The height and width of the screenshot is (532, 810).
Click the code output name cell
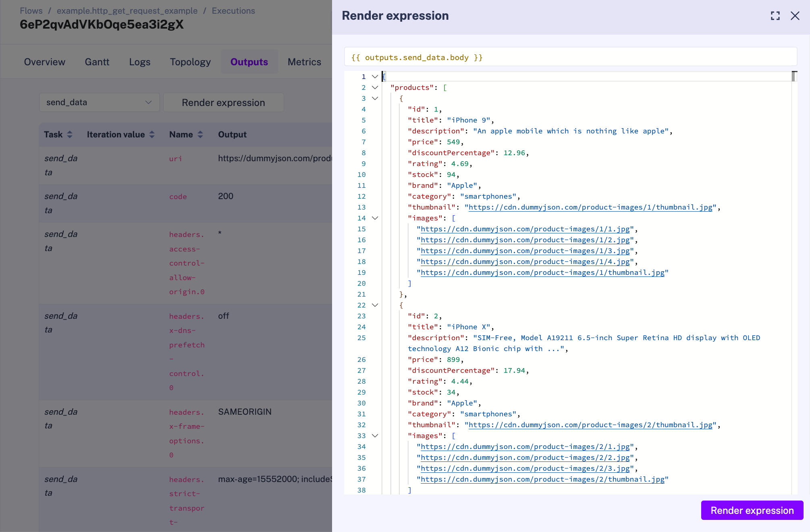[x=178, y=197]
